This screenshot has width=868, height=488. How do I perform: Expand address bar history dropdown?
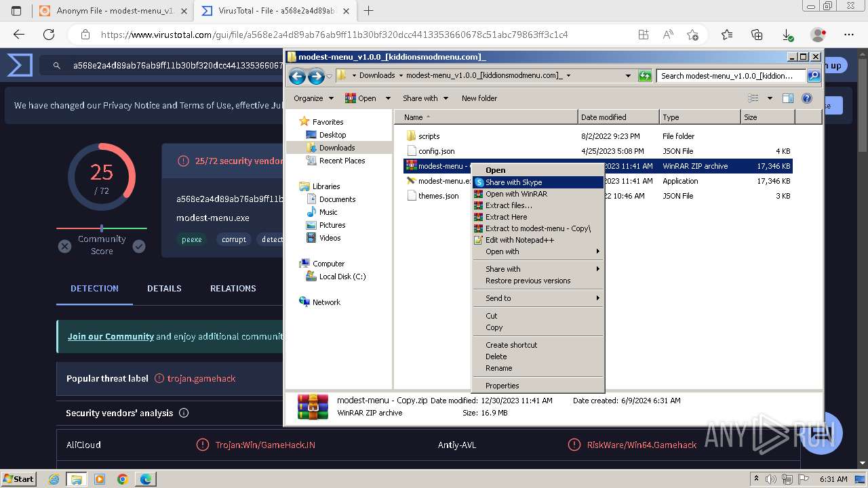[628, 76]
